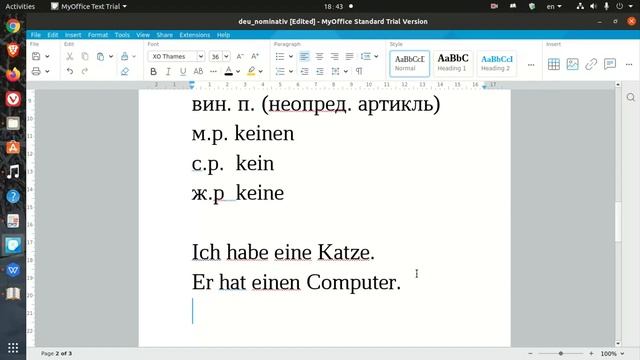This screenshot has width=640, height=360.
Task: Click the Undo arrow icon
Action: [70, 71]
